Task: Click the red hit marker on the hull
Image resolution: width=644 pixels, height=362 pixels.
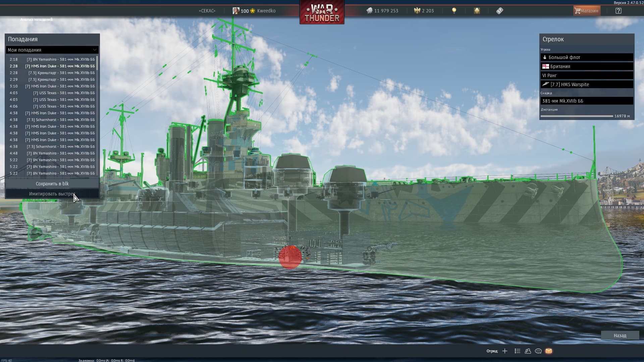Action: click(x=290, y=257)
